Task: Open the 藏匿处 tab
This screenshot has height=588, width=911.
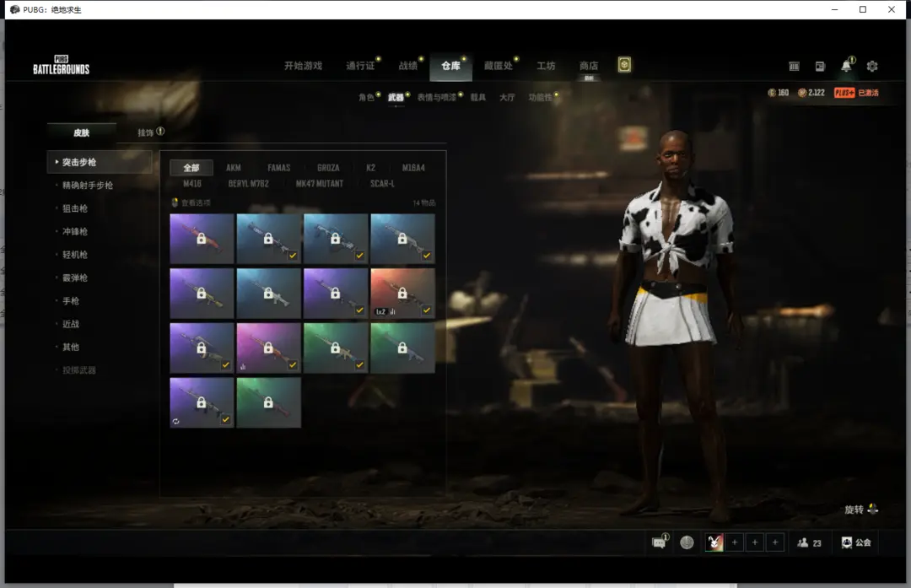Action: coord(499,66)
